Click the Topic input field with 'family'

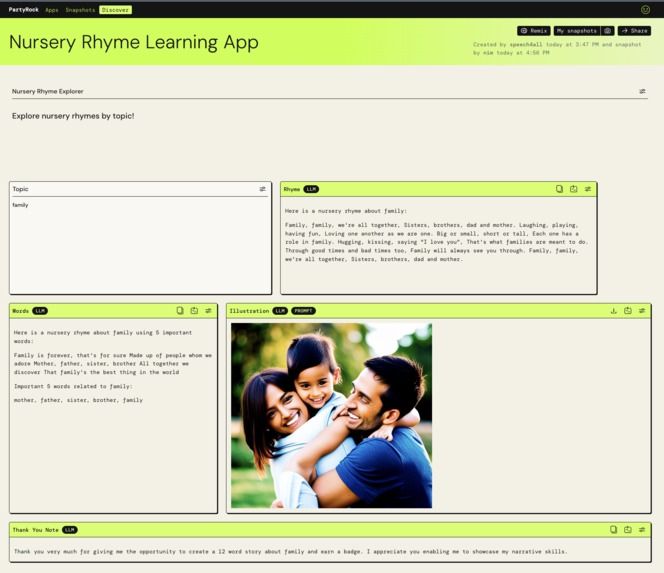click(x=140, y=245)
